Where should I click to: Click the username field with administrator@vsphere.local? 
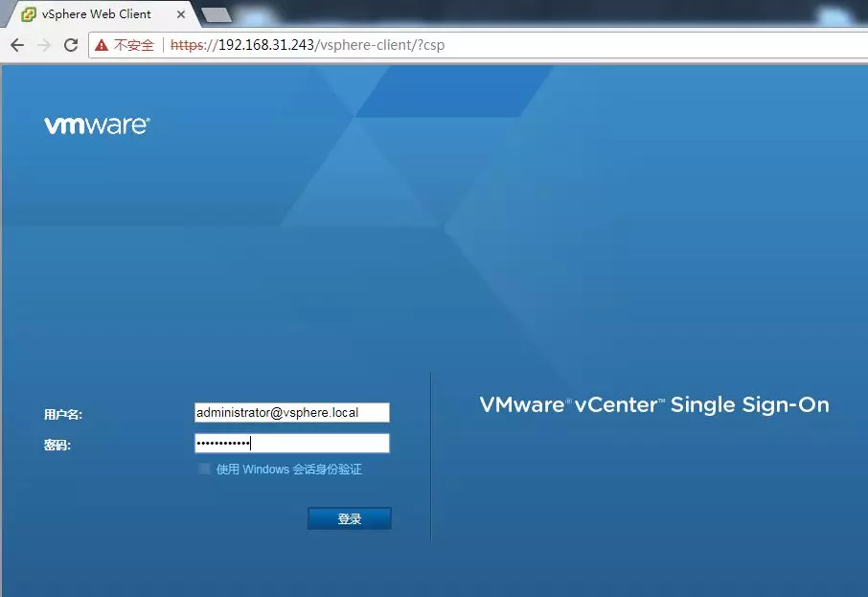tap(292, 413)
